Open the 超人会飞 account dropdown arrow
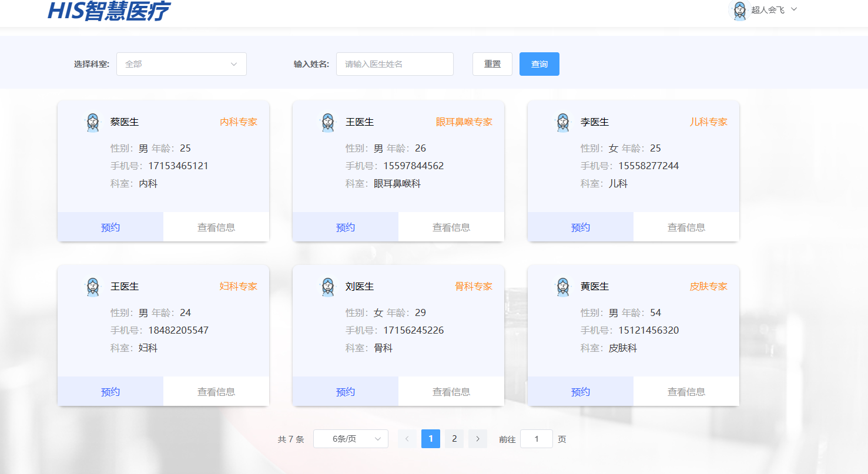Image resolution: width=868 pixels, height=474 pixels. (794, 9)
